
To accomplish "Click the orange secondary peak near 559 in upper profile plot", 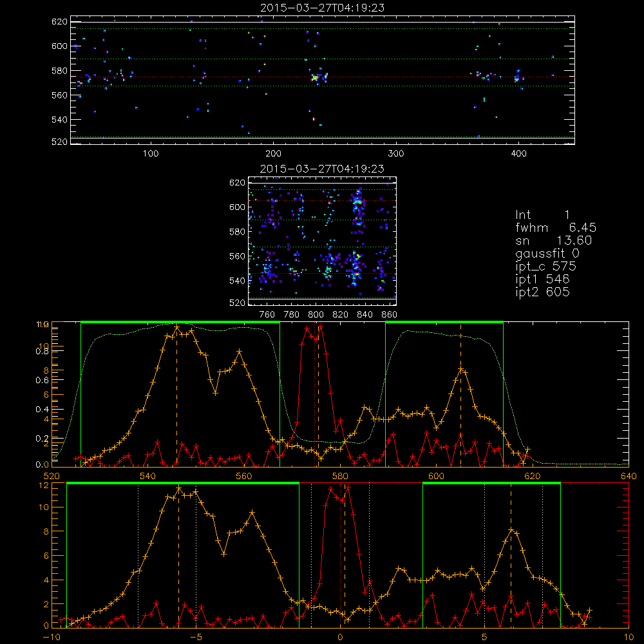I will pyautogui.click(x=240, y=352).
